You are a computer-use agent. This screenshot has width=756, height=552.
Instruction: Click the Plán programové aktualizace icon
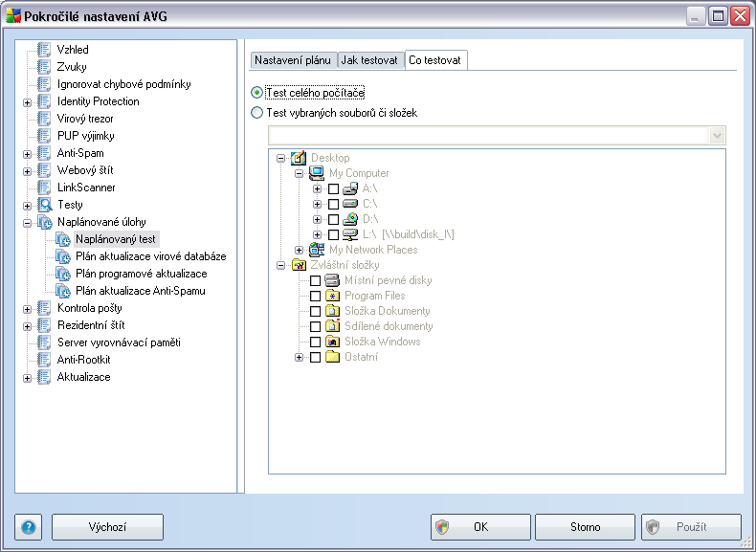tap(63, 274)
